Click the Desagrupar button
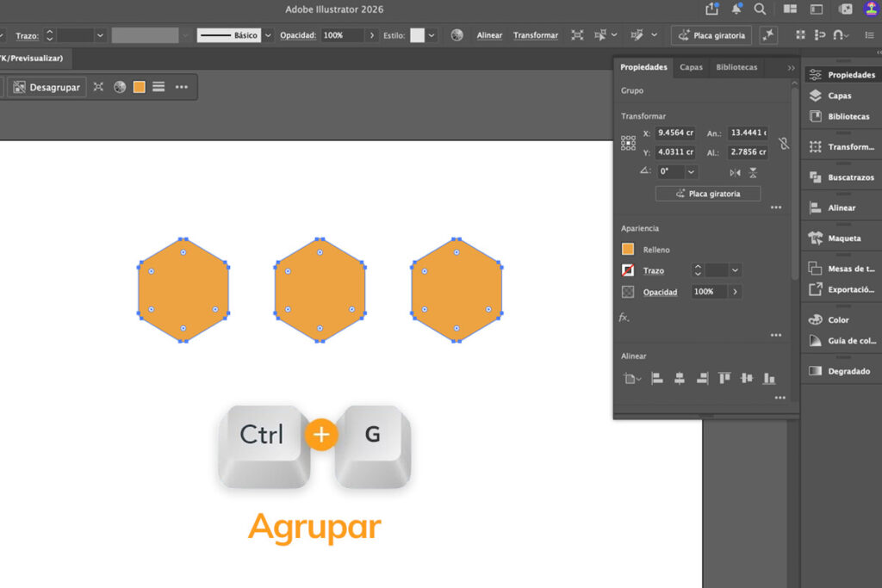 pos(47,87)
